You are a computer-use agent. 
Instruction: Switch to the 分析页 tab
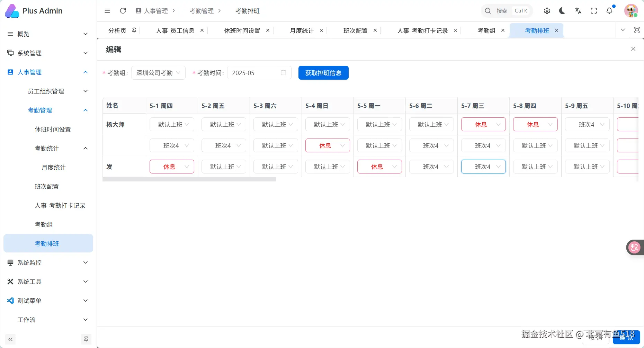click(x=117, y=30)
